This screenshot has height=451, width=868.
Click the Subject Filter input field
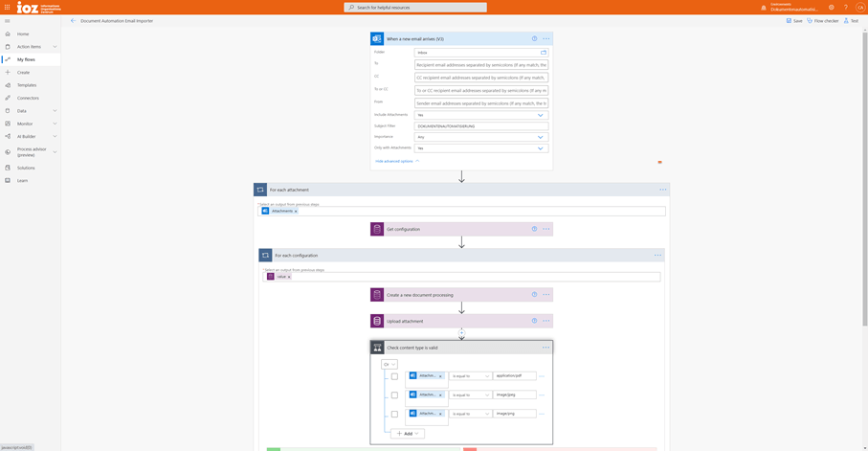point(481,125)
